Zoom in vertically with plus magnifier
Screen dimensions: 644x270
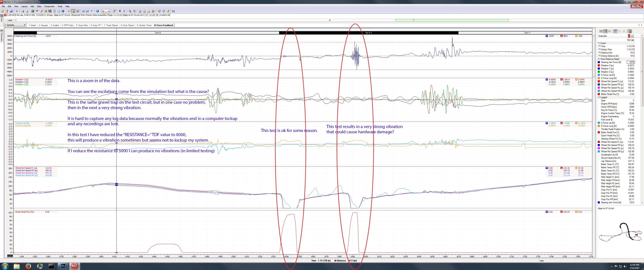159,11
